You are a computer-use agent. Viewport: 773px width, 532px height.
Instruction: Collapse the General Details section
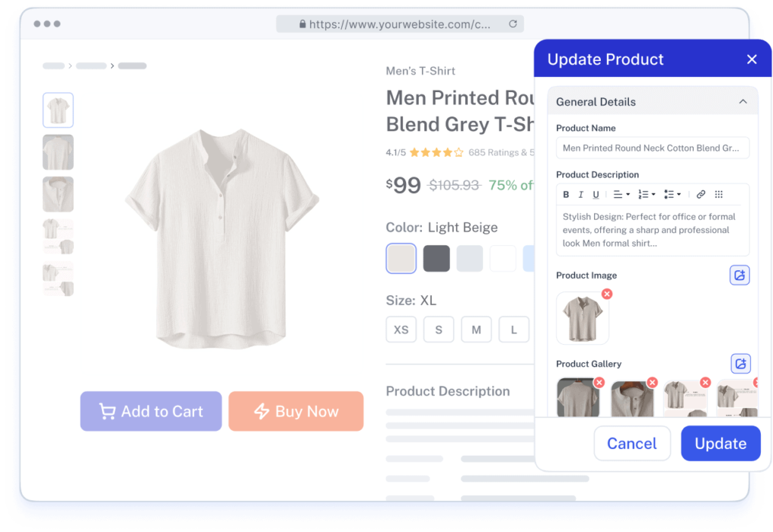[743, 101]
